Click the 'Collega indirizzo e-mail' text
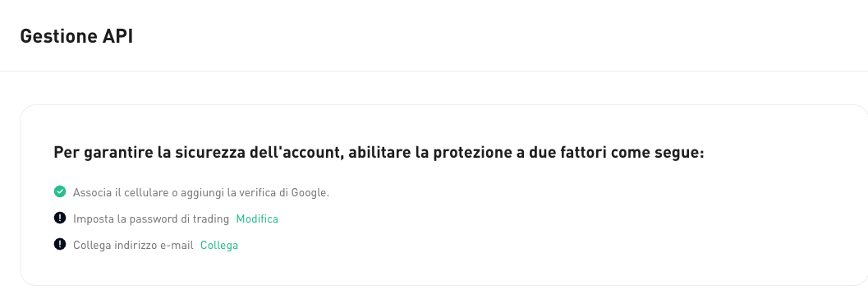Viewport: 868px width, 299px height. coord(133,245)
